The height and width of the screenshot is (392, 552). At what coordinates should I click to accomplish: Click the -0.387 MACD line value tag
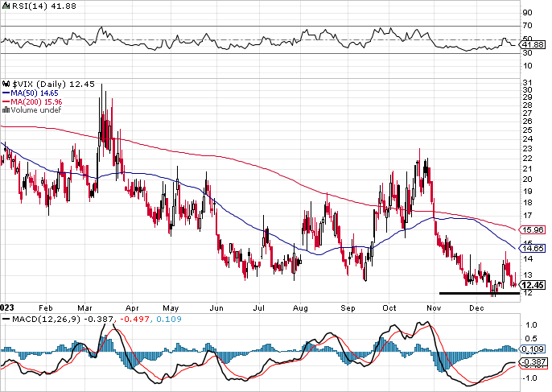[533, 361]
